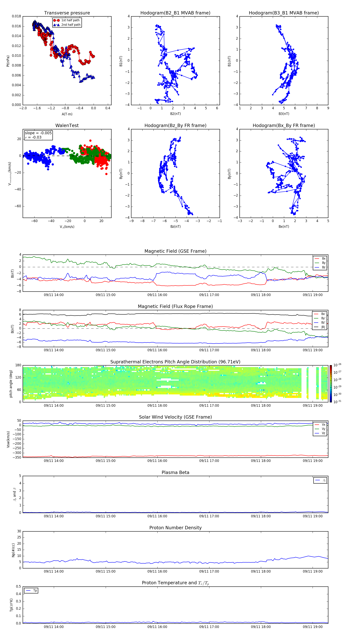Click the 'Hodogram(Bx_By FR frame)' title
This screenshot has width=351, height=644.
click(284, 125)
